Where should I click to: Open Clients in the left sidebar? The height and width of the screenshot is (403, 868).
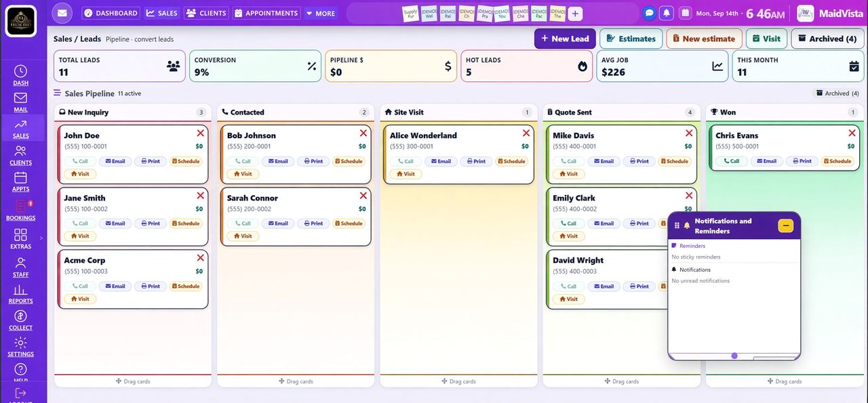20,155
